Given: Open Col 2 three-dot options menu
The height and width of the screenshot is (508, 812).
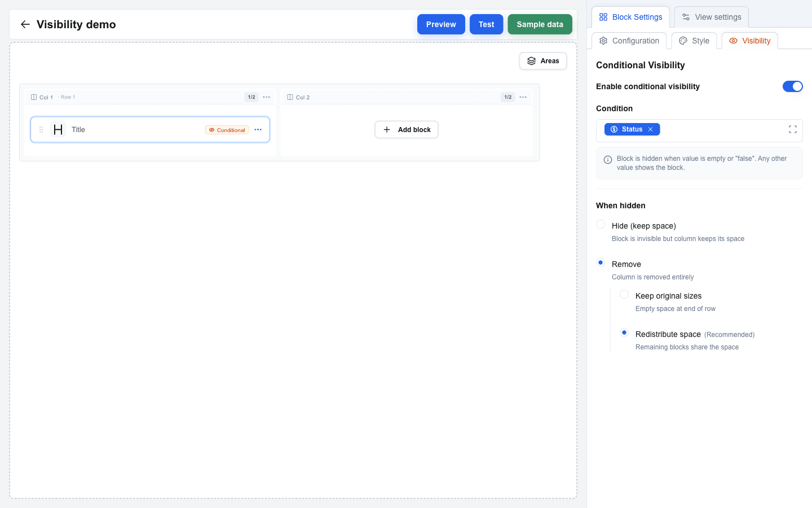Looking at the screenshot, I should pos(523,97).
